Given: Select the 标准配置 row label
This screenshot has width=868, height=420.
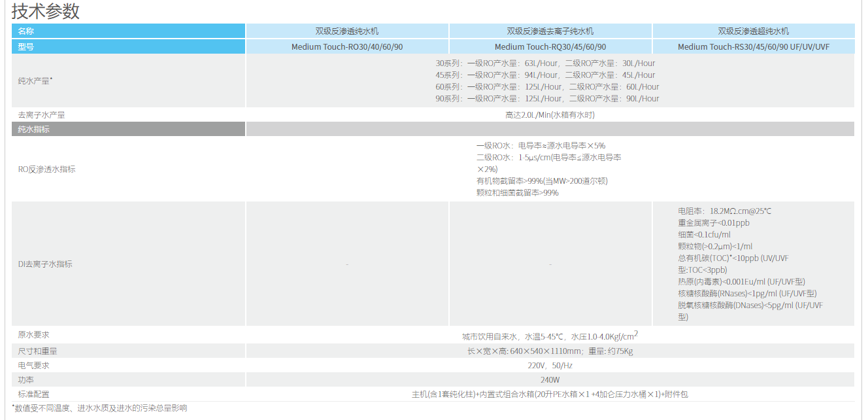Looking at the screenshot, I should [x=33, y=394].
